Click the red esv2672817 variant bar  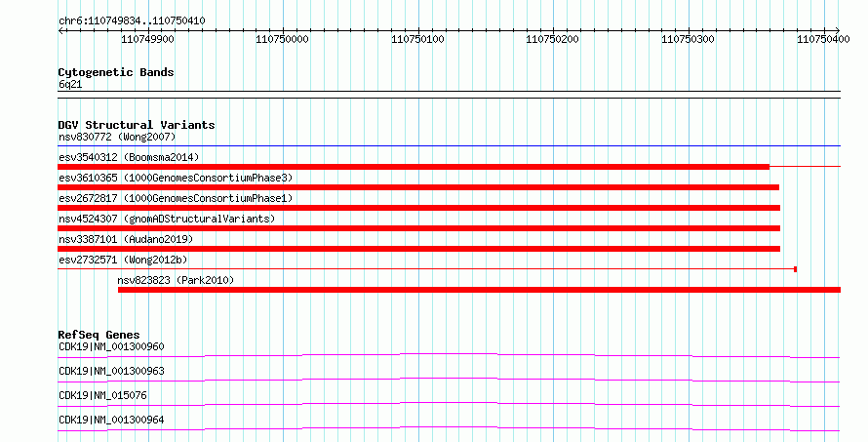click(419, 208)
